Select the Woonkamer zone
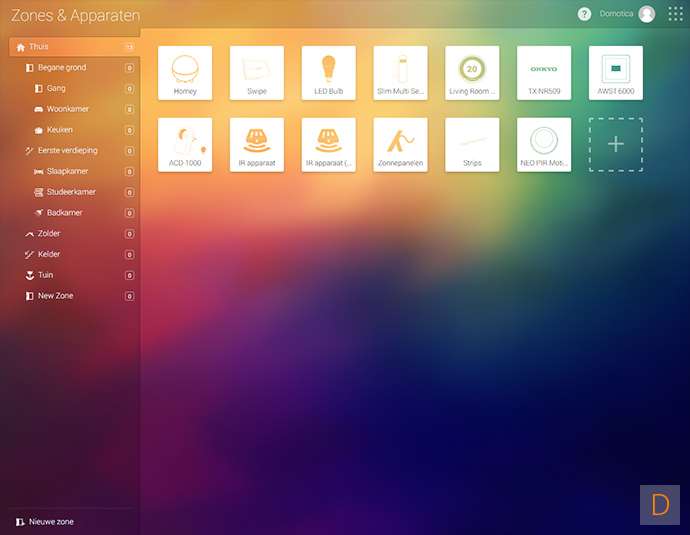Viewport: 690px width, 535px height. click(84, 109)
